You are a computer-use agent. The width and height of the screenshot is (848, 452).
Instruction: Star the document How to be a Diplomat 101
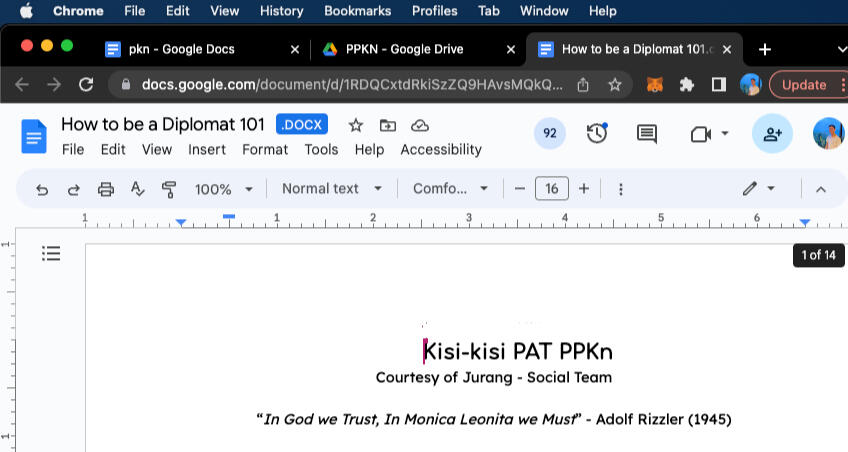point(355,125)
